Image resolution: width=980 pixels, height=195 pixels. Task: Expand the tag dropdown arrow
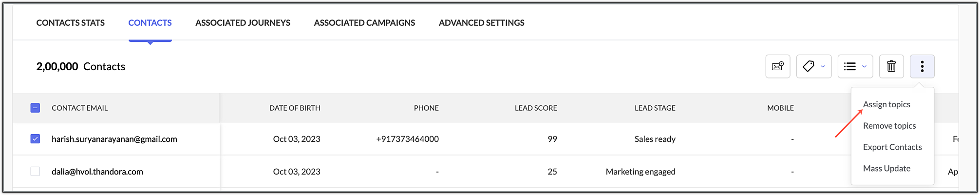[x=823, y=66]
